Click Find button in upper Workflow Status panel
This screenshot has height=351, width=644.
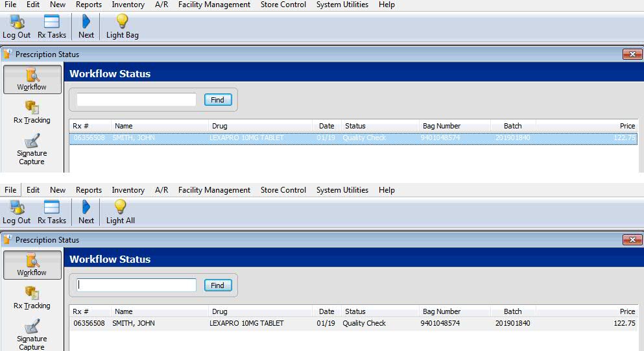(218, 100)
